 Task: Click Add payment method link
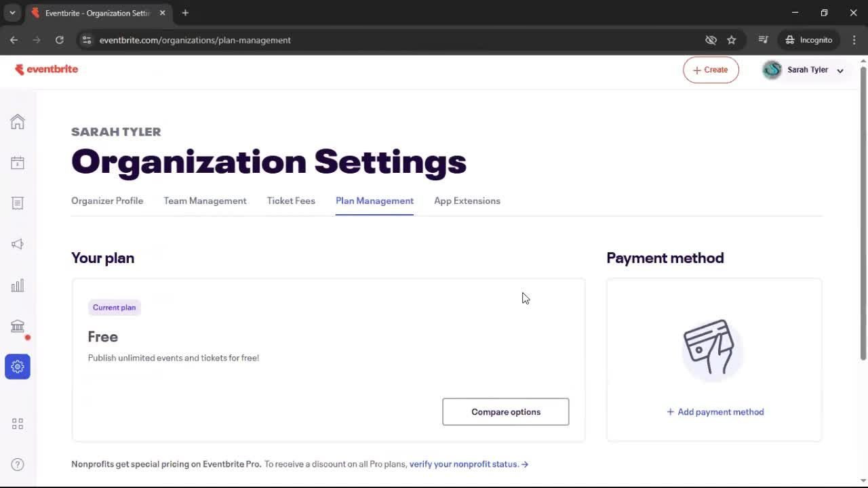715,412
